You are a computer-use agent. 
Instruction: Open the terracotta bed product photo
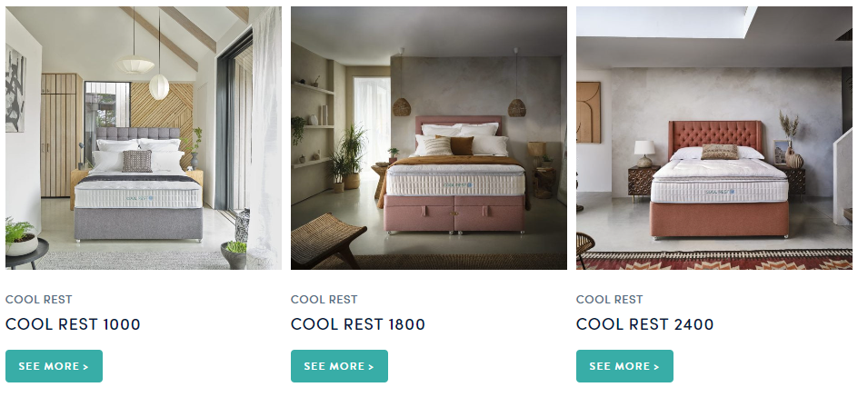tap(714, 138)
